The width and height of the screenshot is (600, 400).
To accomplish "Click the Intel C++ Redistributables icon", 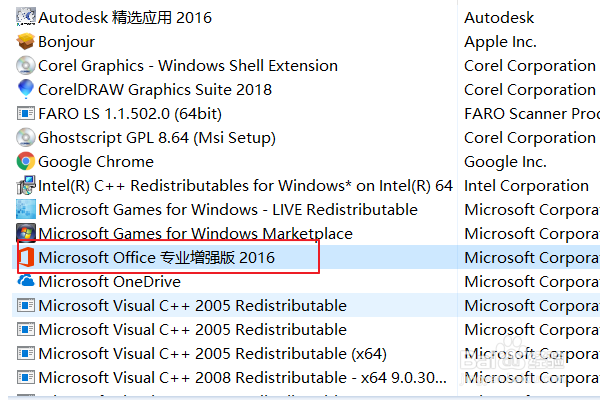I will [26, 185].
